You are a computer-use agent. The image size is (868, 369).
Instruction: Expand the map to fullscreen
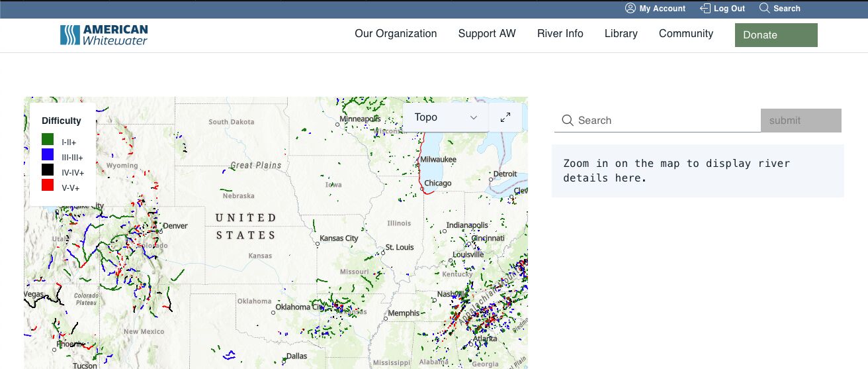(505, 117)
